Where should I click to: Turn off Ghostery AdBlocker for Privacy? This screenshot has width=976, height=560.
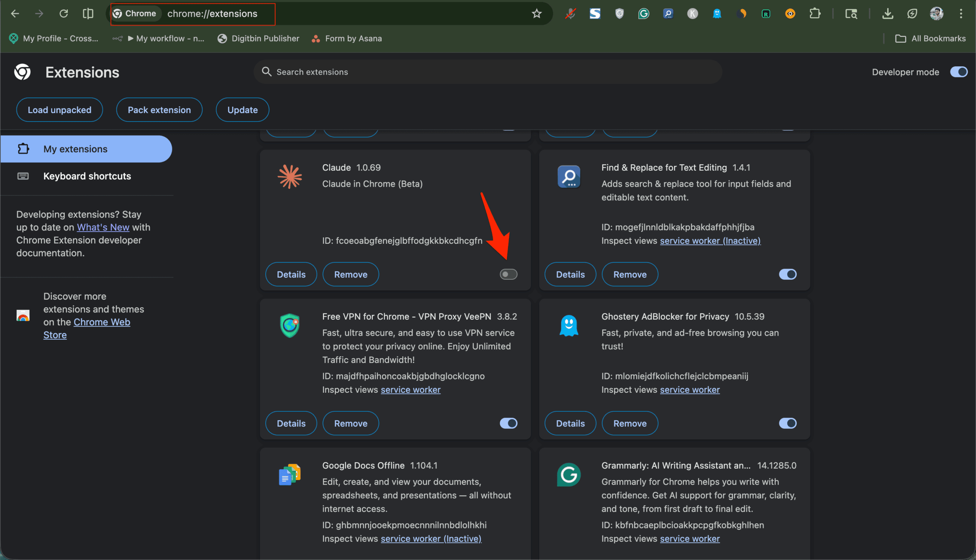click(787, 423)
